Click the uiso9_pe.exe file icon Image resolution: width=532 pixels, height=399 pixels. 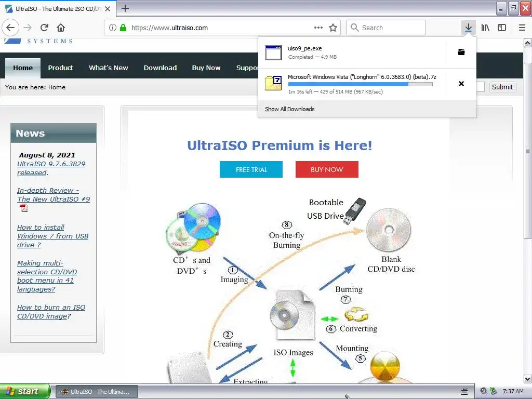[x=273, y=52]
